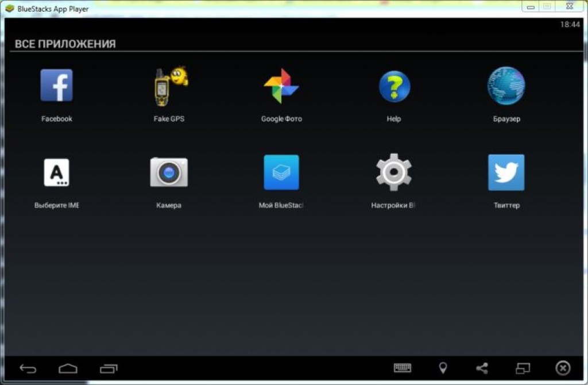Click the circled X exit icon
This screenshot has height=385, width=588.
pos(563,368)
